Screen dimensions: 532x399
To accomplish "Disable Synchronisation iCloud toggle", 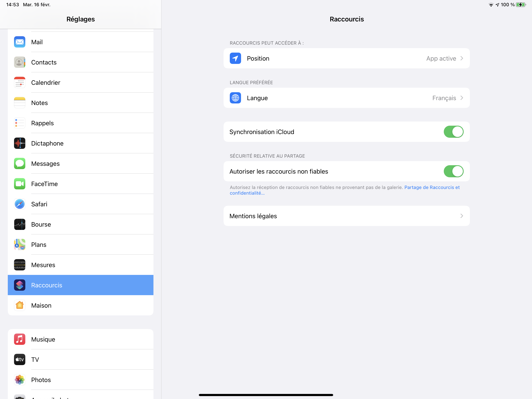I will click(453, 132).
